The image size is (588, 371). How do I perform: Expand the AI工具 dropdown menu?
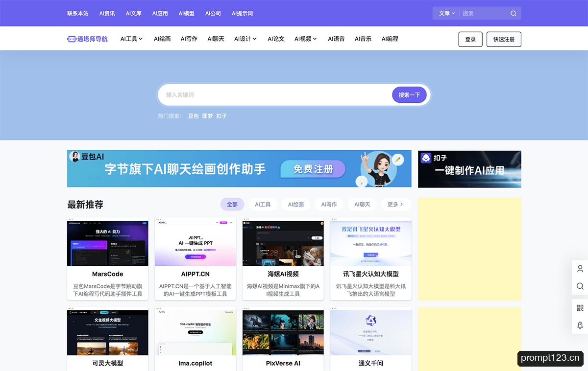(131, 39)
